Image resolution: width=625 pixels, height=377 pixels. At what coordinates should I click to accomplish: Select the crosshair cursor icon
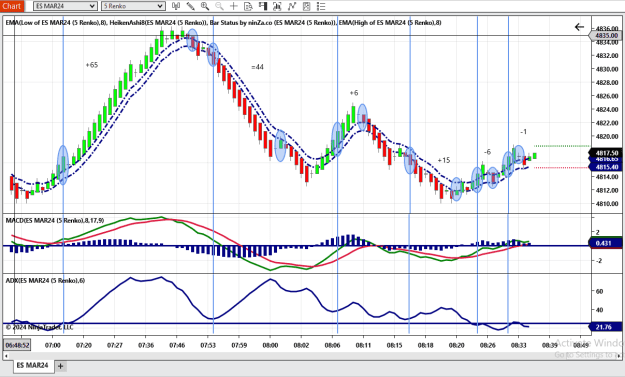click(x=234, y=6)
